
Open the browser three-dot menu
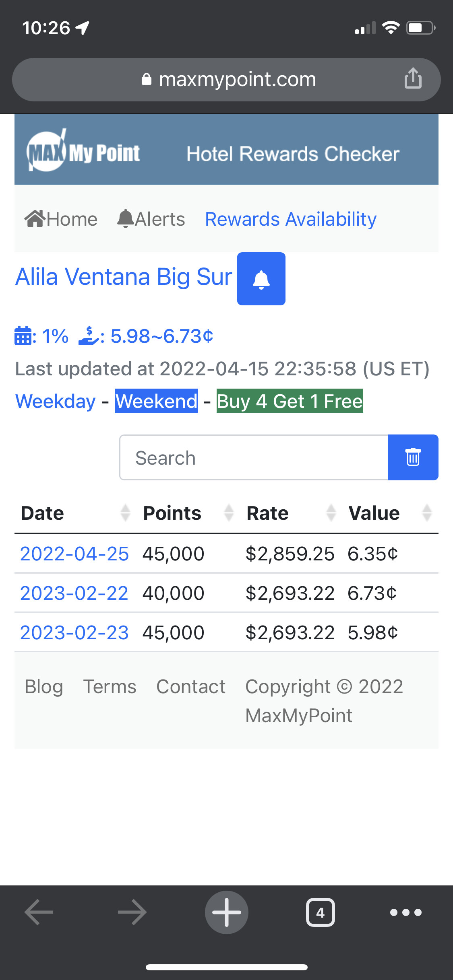click(x=405, y=912)
